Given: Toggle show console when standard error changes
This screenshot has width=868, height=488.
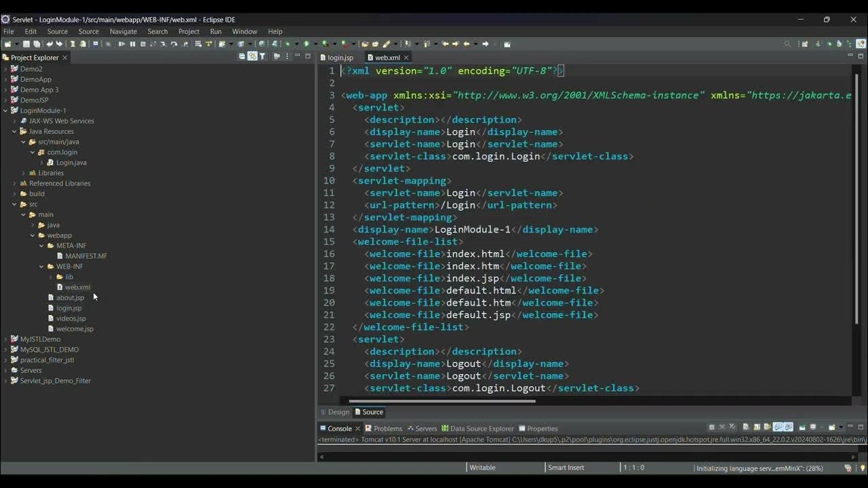Looking at the screenshot, I should 789,427.
